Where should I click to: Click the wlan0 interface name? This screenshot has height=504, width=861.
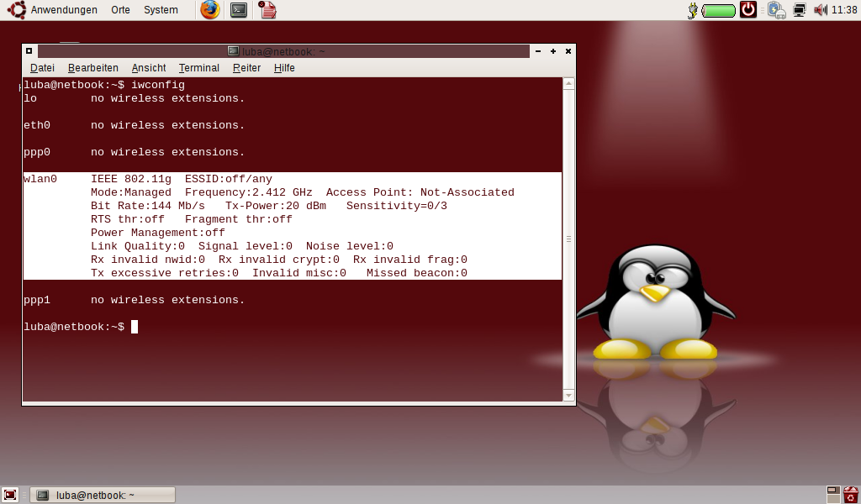pos(40,179)
